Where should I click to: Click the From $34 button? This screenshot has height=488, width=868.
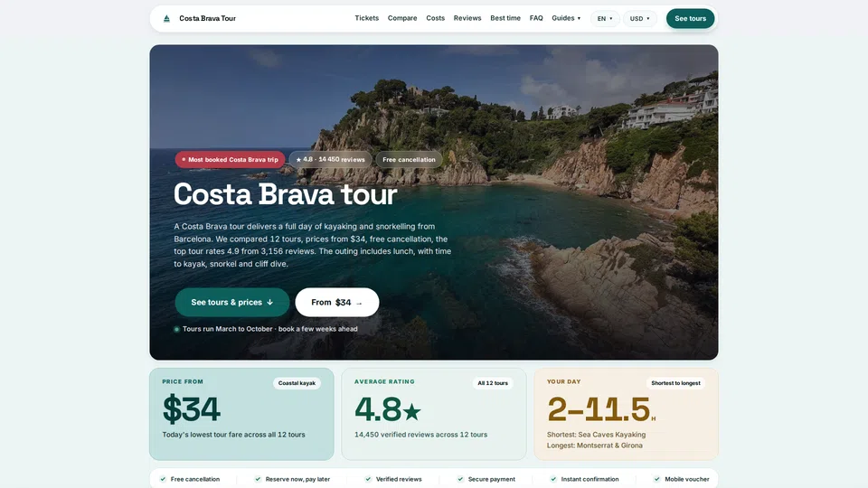(337, 302)
